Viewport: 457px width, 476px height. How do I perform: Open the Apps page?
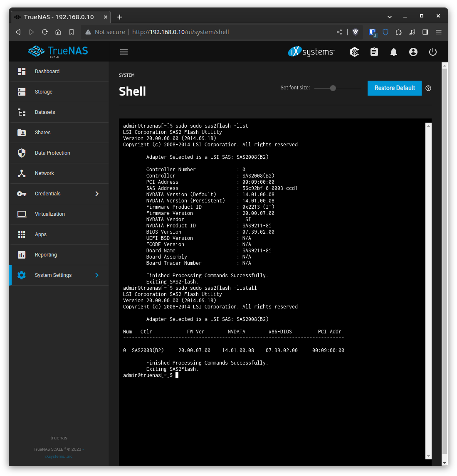point(59,234)
